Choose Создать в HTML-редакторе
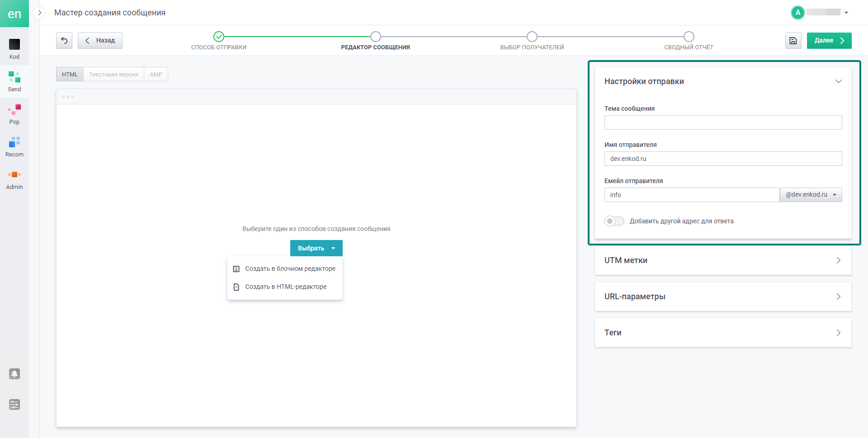 point(285,287)
